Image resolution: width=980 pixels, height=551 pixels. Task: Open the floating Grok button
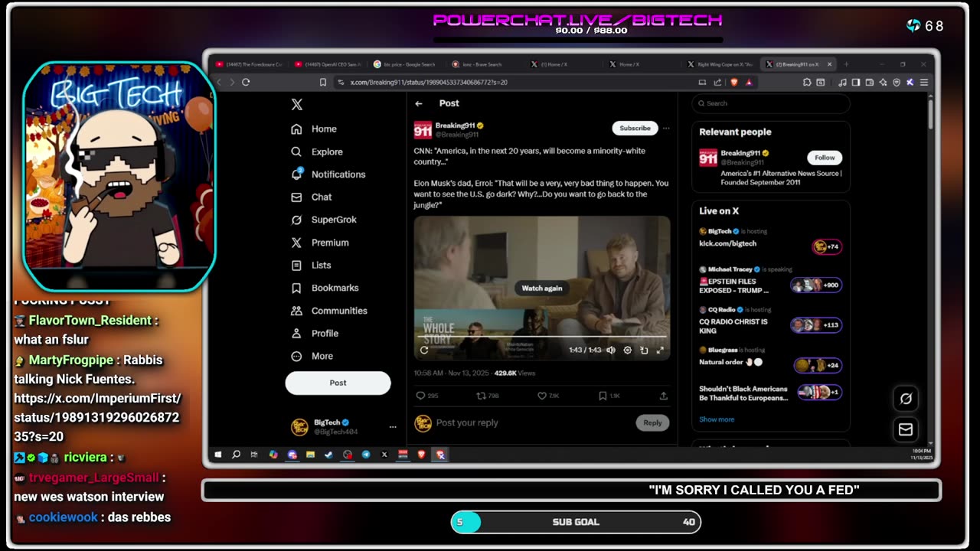[906, 399]
